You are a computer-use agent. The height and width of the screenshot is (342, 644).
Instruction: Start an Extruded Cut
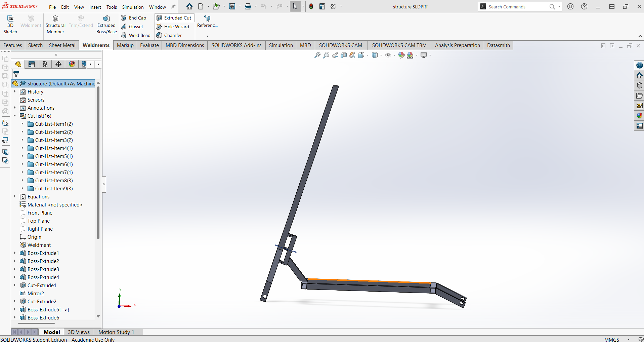174,18
